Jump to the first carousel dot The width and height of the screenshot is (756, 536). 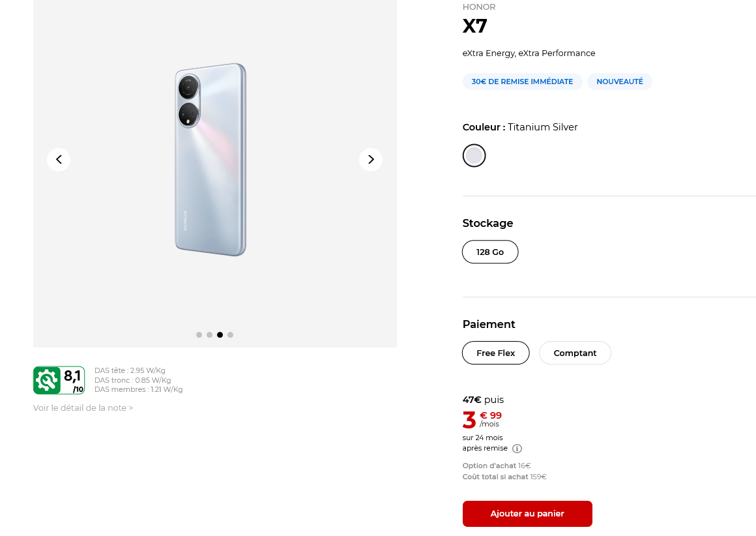pos(199,335)
